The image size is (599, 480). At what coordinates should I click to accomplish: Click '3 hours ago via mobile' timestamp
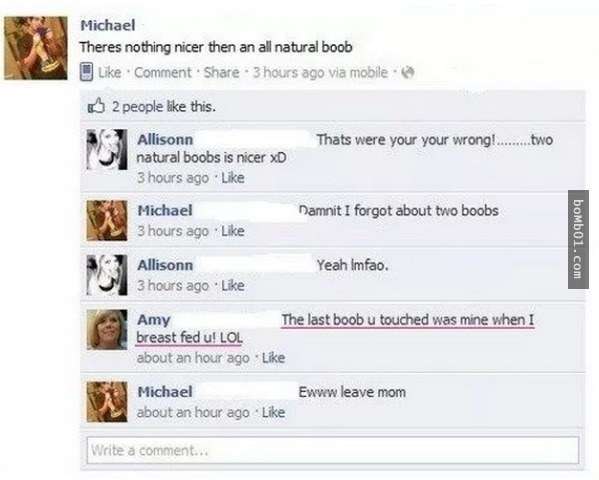tap(321, 72)
